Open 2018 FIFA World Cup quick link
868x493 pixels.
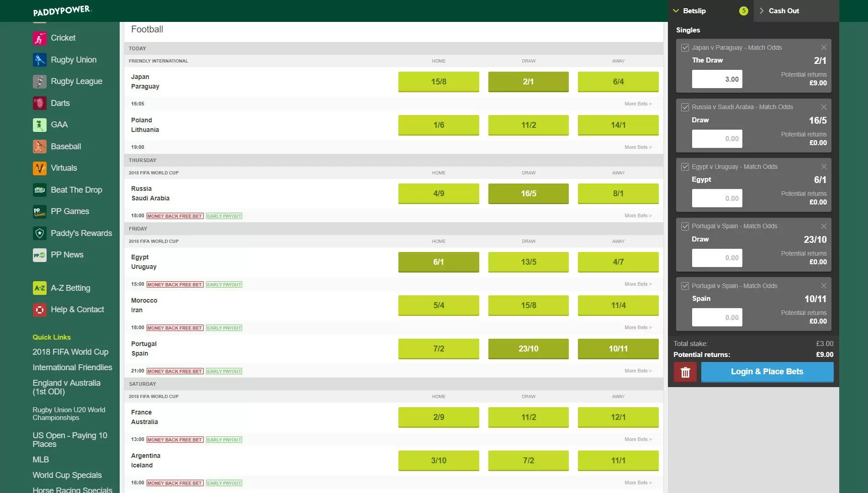click(x=70, y=352)
